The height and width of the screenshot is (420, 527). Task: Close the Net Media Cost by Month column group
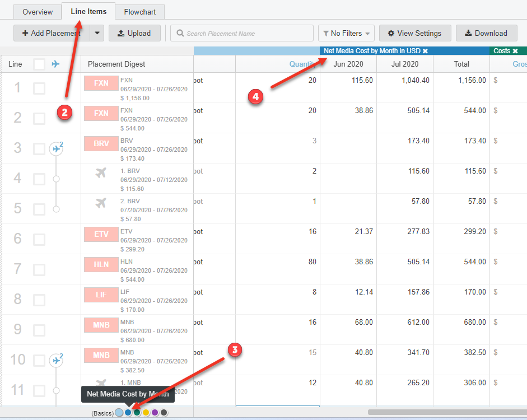point(425,51)
